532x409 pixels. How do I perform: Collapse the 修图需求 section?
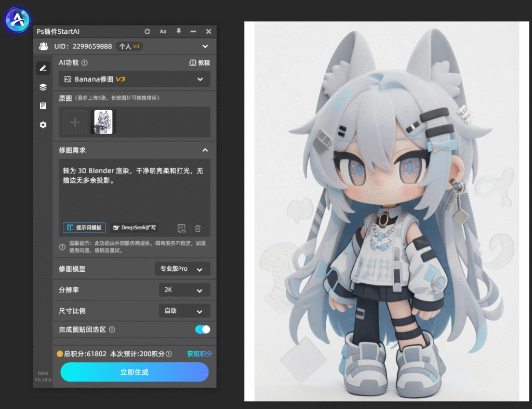(x=205, y=150)
